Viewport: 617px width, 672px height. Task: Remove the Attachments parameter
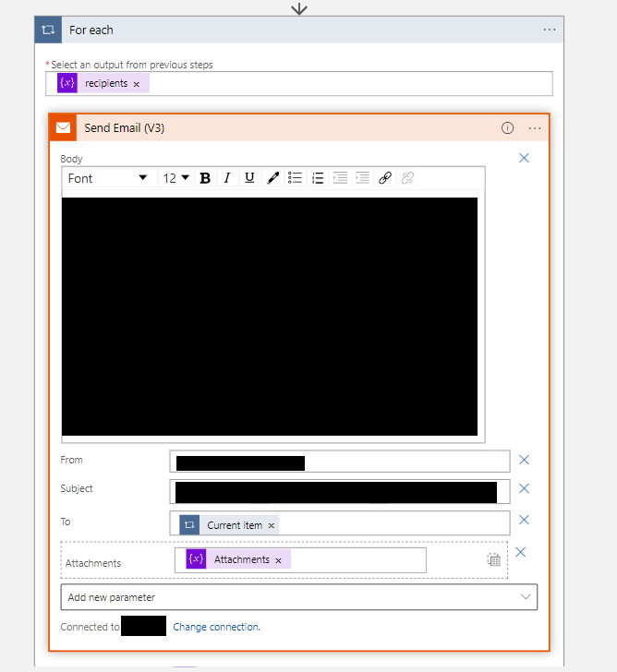(521, 552)
